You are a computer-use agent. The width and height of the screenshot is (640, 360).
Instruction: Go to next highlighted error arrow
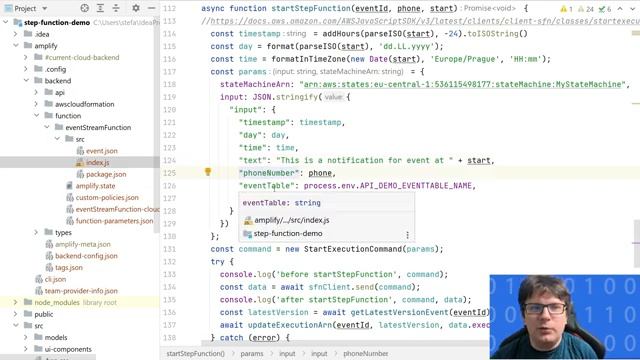[633, 9]
